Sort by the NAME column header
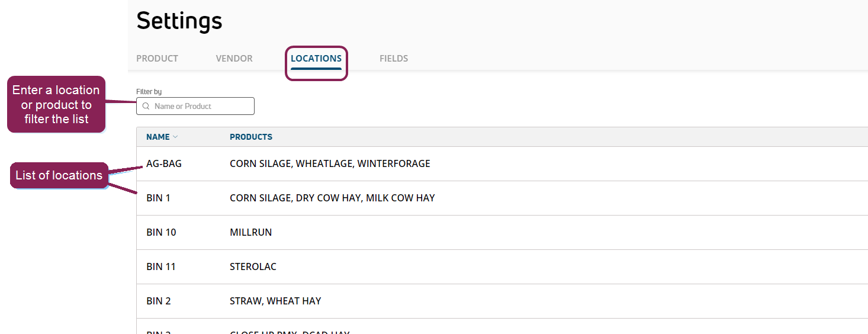The image size is (868, 334). [158, 137]
